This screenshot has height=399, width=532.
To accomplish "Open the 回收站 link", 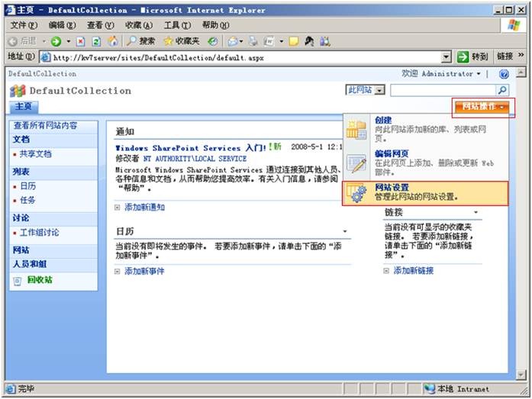I will click(40, 280).
